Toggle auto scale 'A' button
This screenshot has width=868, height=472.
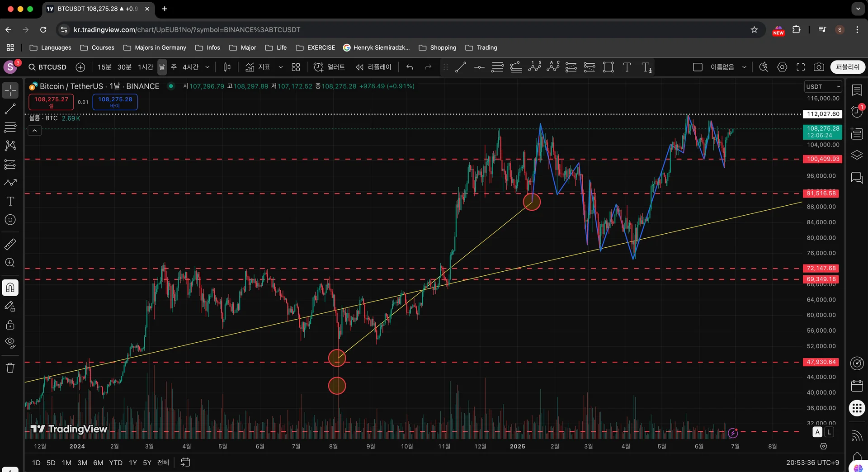point(817,432)
